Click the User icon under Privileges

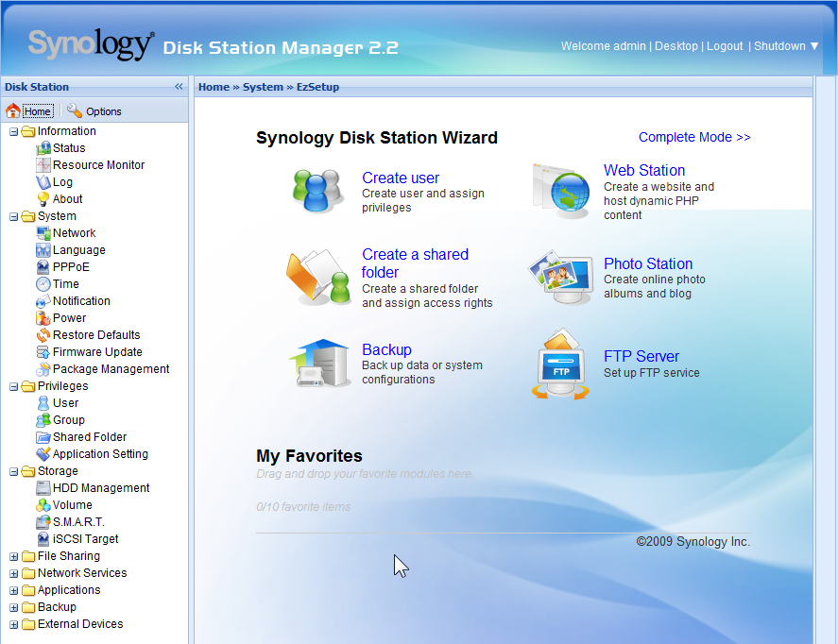[x=43, y=403]
